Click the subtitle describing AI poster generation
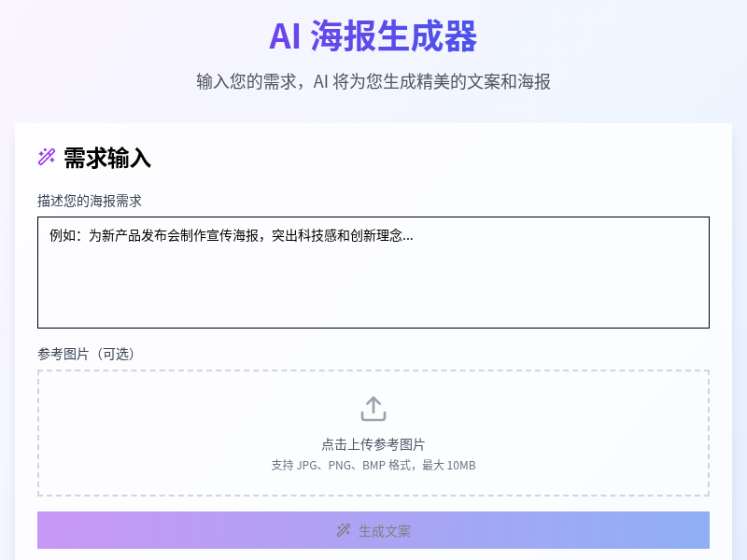 click(x=373, y=82)
